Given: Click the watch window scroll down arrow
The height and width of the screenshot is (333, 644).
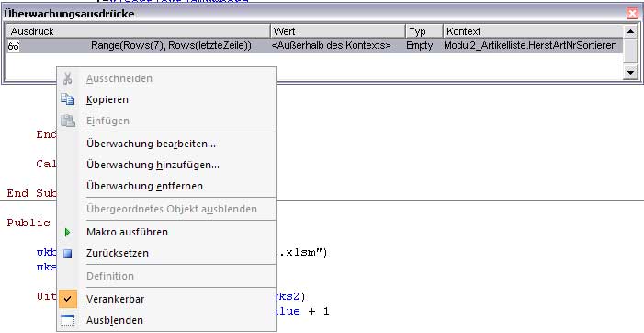Looking at the screenshot, I should point(630,73).
